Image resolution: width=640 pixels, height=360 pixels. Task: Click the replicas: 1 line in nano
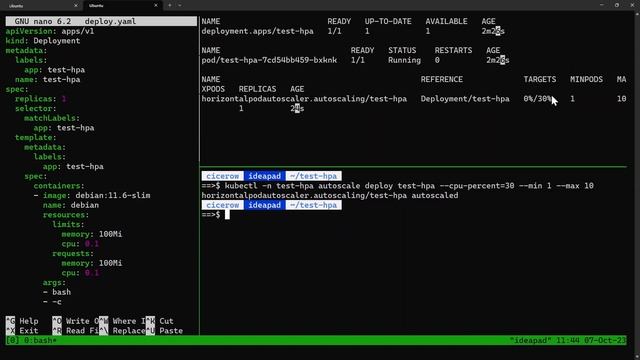[40, 99]
